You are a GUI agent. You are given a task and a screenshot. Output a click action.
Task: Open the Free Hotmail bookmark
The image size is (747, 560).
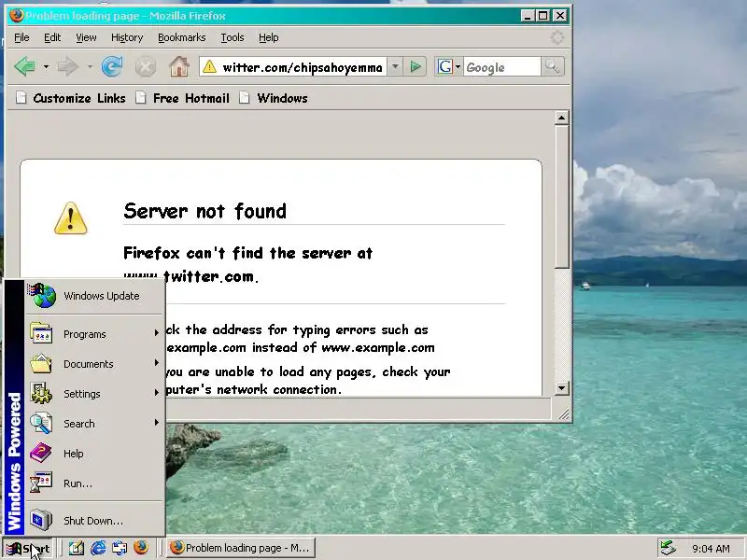coord(182,98)
